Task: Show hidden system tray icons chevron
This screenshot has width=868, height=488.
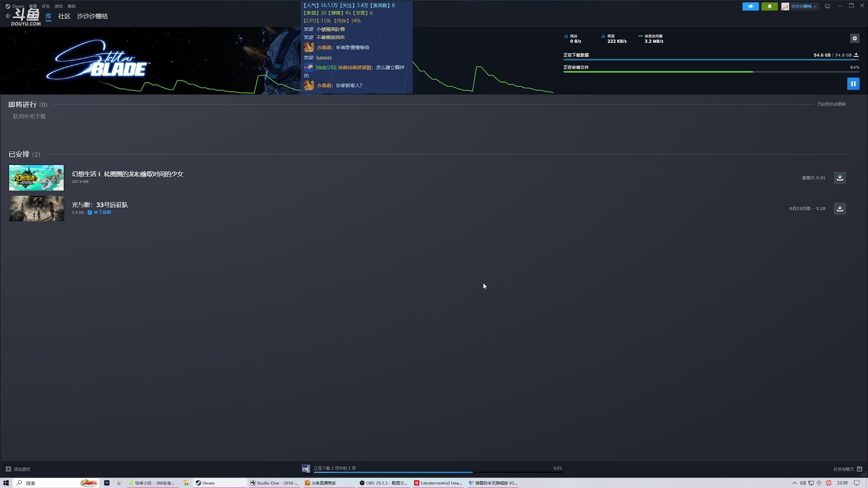Action: [794, 483]
